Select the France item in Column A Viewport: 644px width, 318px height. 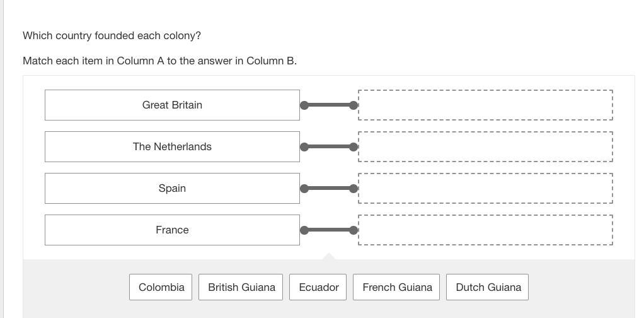[172, 230]
